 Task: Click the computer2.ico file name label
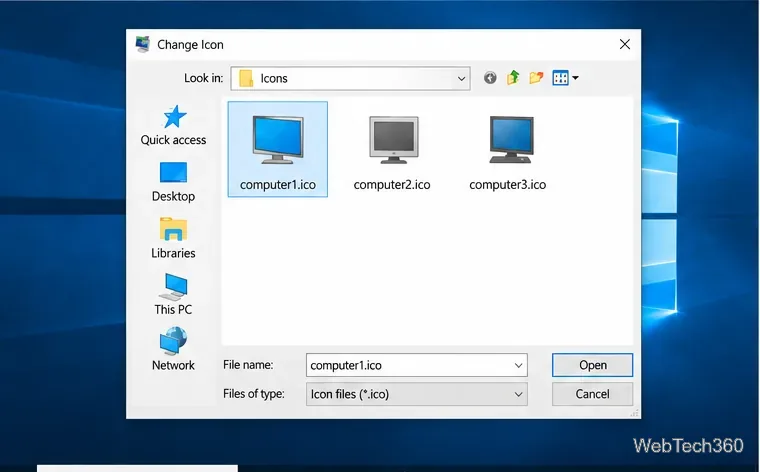tap(392, 185)
